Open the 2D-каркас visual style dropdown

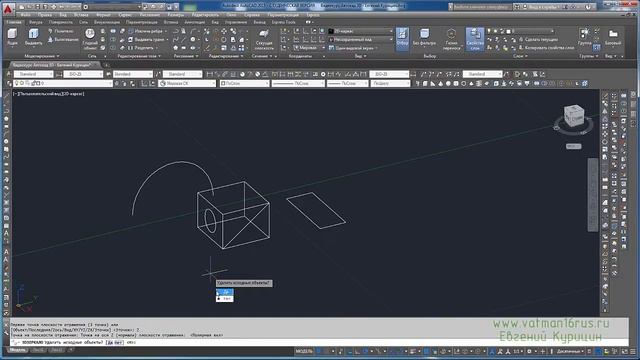tap(361, 31)
